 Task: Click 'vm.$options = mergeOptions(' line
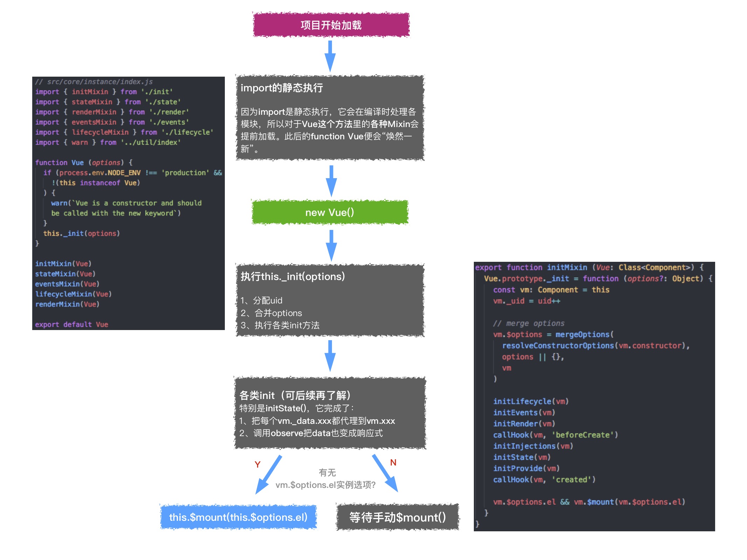(x=553, y=335)
